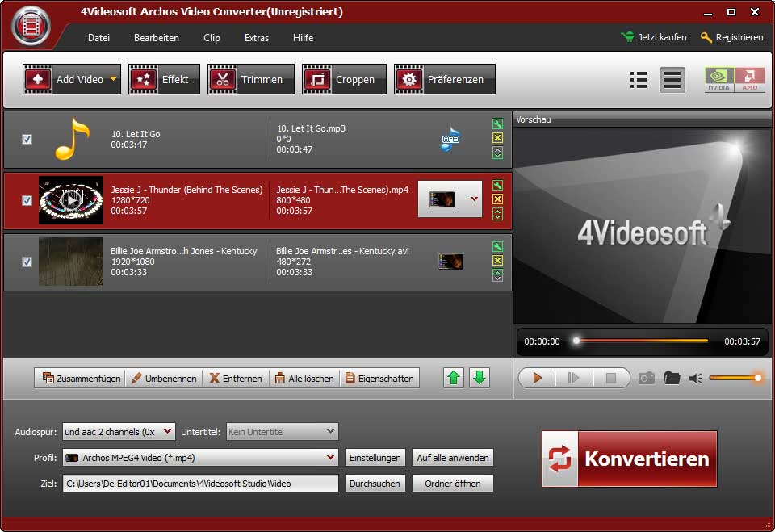This screenshot has height=532, width=775.
Task: Expand the Add Video dropdown arrow
Action: tap(113, 79)
